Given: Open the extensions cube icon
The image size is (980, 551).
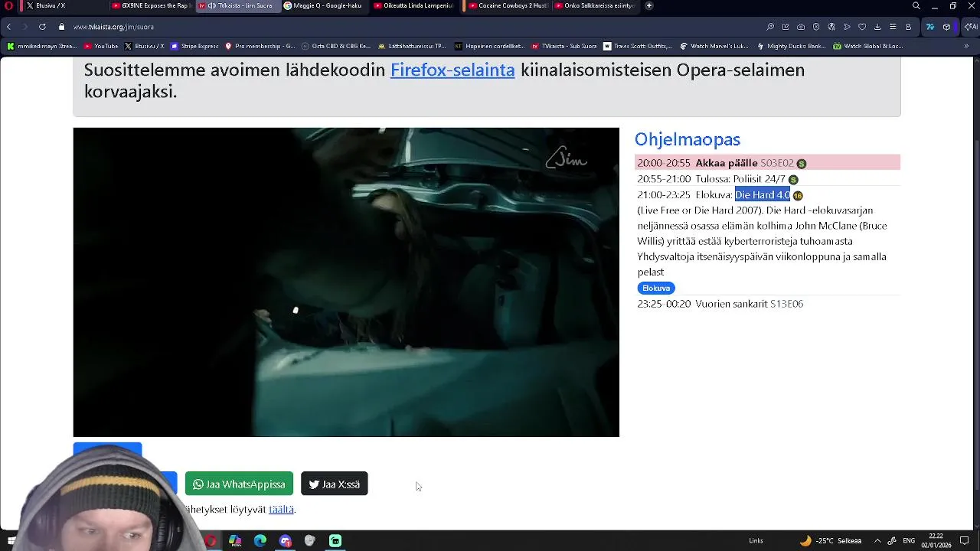Looking at the screenshot, I should [x=946, y=27].
